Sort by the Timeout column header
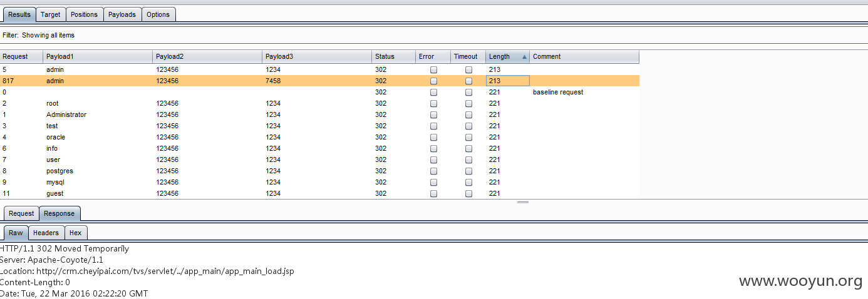 468,56
